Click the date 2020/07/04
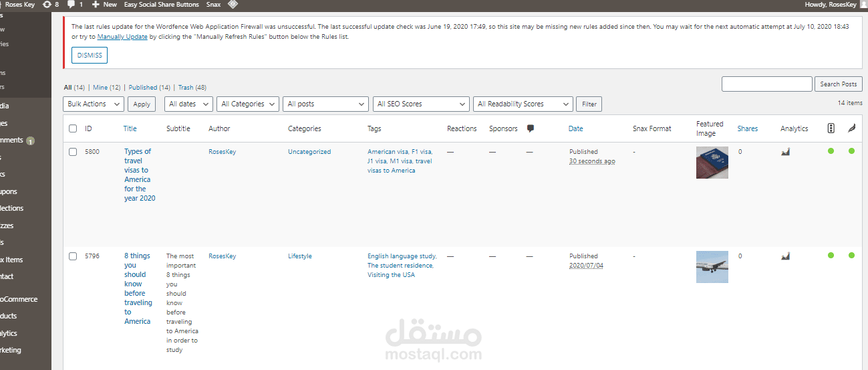 [586, 266]
